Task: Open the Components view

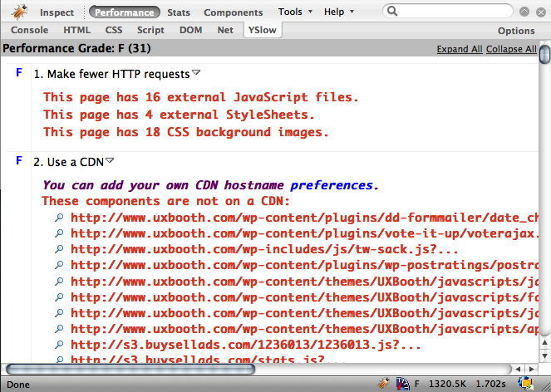Action: tap(233, 12)
